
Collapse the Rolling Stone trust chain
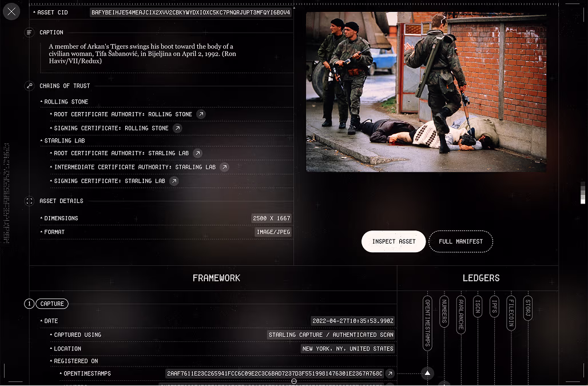tap(64, 102)
